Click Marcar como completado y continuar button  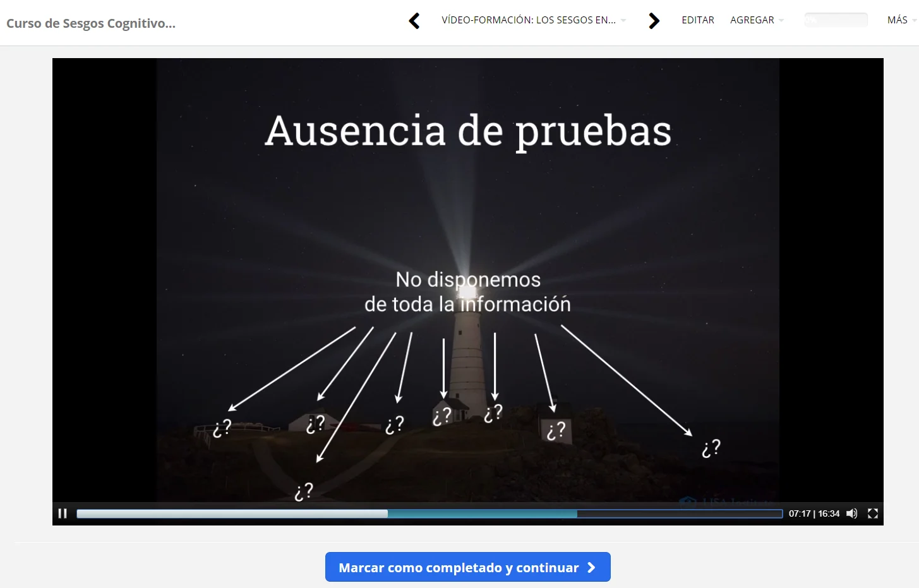tap(468, 567)
